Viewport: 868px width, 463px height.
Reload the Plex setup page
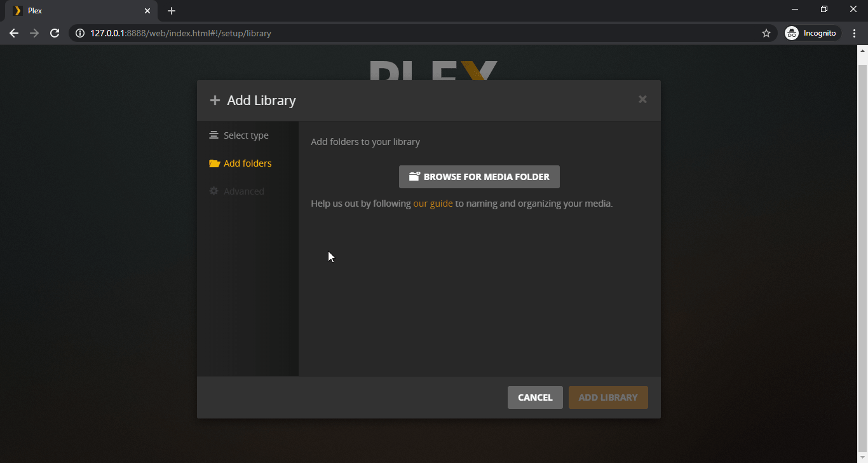click(x=55, y=33)
